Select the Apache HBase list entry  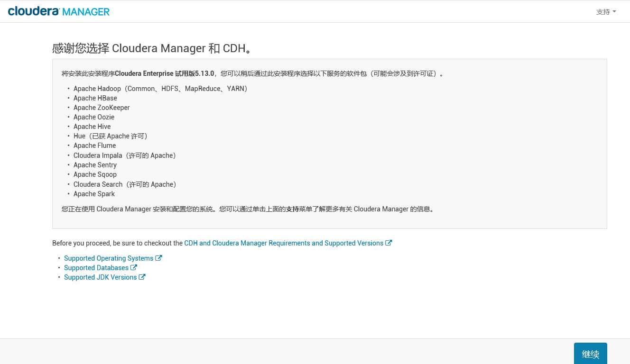(95, 98)
